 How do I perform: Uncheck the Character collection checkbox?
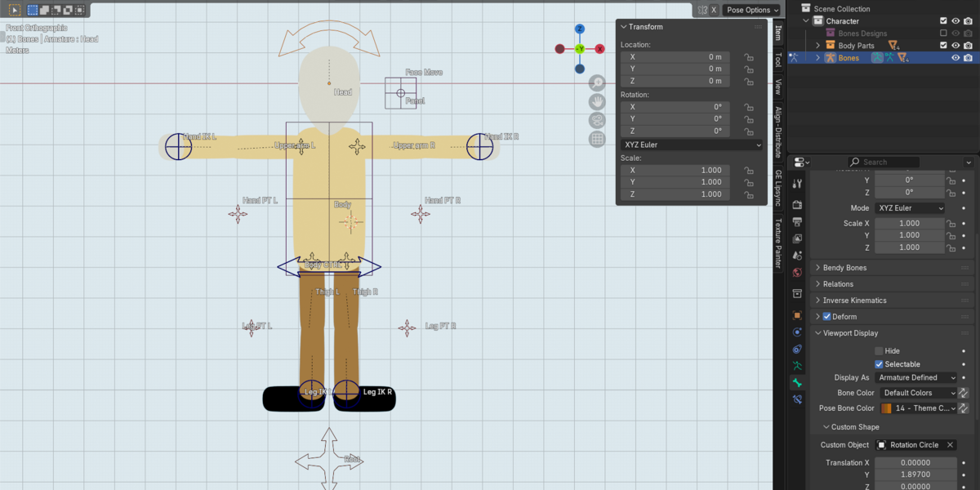coord(943,21)
